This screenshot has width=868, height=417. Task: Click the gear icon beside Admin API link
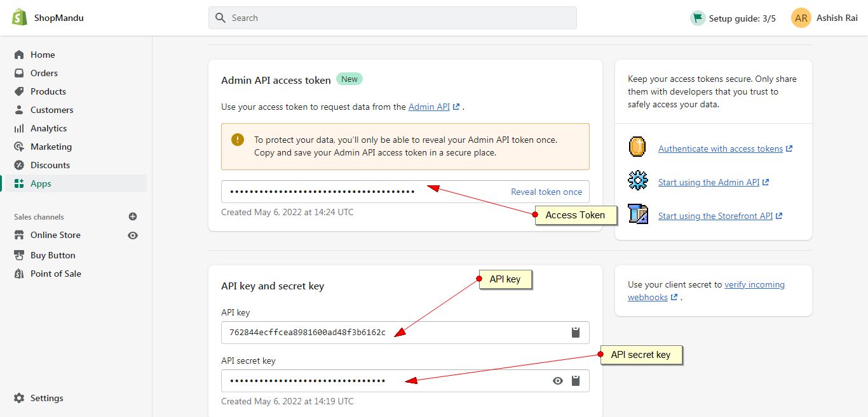pyautogui.click(x=637, y=181)
